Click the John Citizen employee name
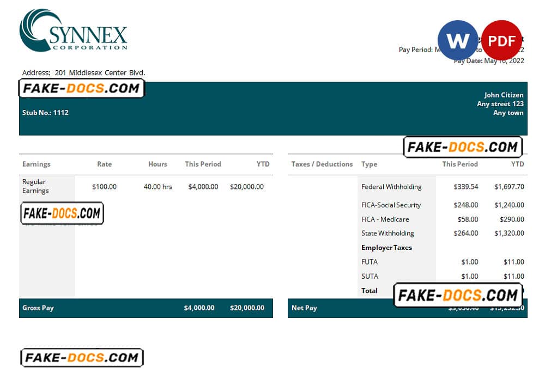Viewport: 545px width, 392px height. [504, 95]
